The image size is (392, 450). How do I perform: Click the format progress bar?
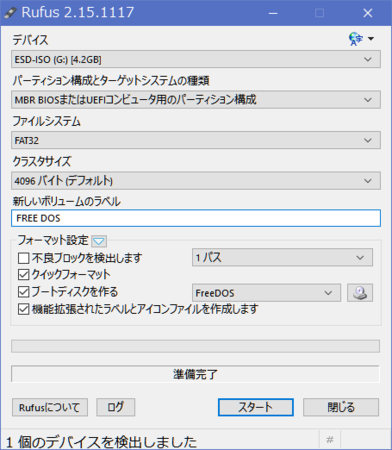(x=195, y=346)
